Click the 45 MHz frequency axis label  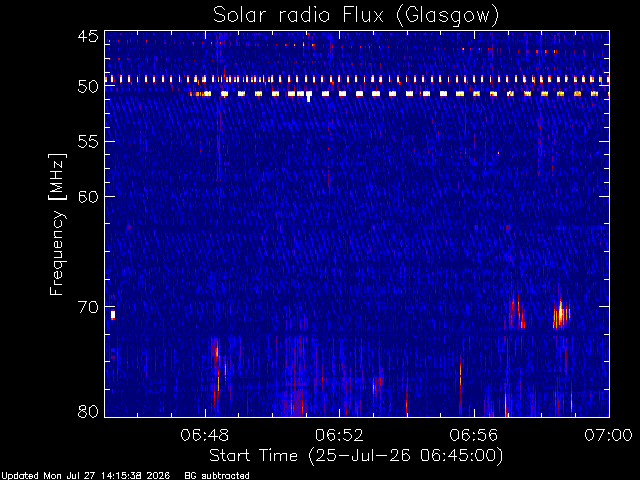pos(88,36)
